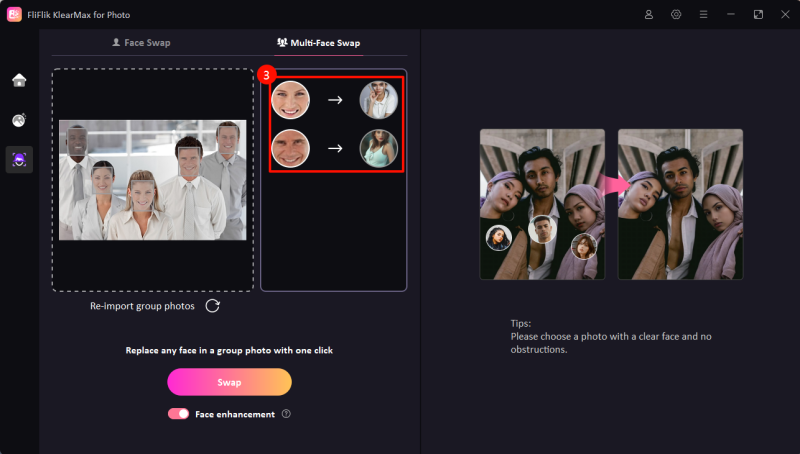This screenshot has width=800, height=454.
Task: Choose the first target face thumbnail
Action: [x=379, y=100]
